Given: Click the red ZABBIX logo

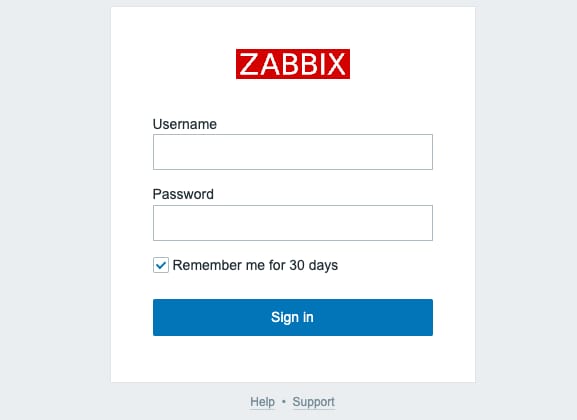Looking at the screenshot, I should (x=293, y=64).
